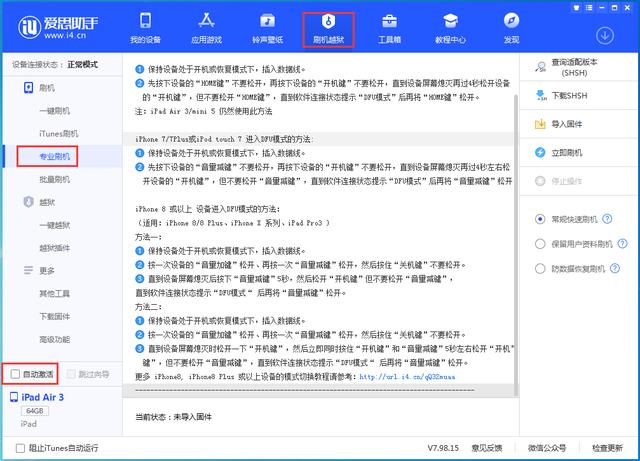Image resolution: width=640 pixels, height=461 pixels.
Task: Click 意见反馈 in status bar
Action: click(487, 448)
